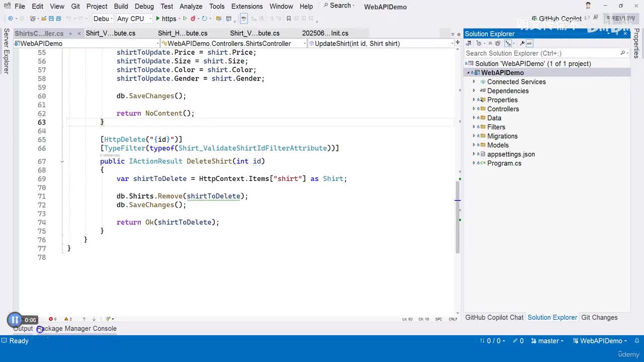This screenshot has height=362, width=644.
Task: Expand the Migrations folder
Action: [474, 136]
